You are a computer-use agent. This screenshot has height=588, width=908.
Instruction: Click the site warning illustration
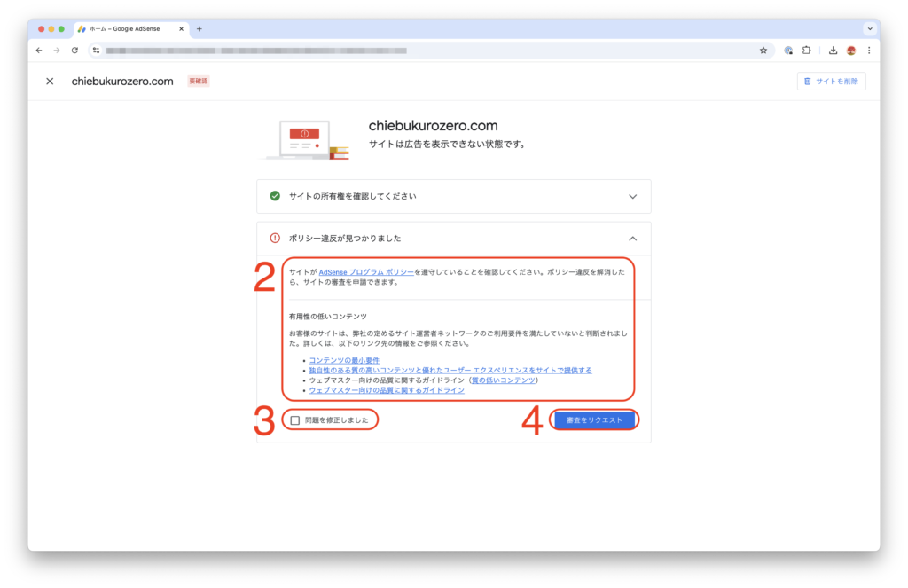point(305,139)
